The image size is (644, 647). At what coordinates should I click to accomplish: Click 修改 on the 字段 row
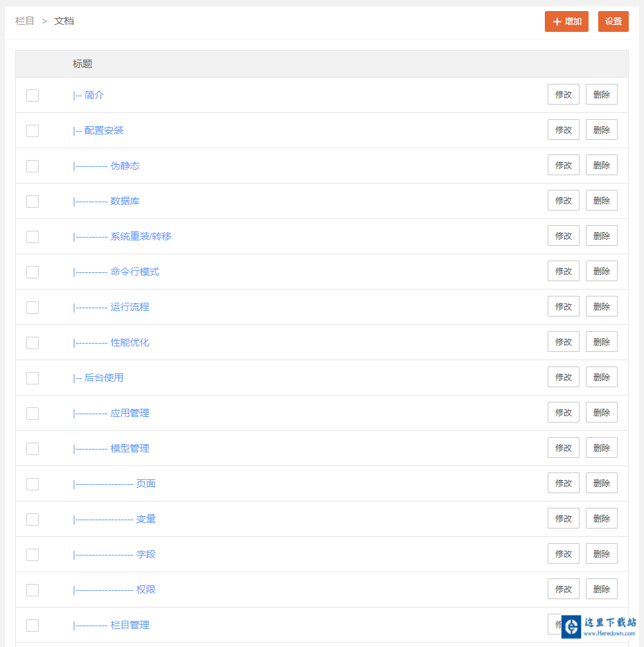[563, 553]
